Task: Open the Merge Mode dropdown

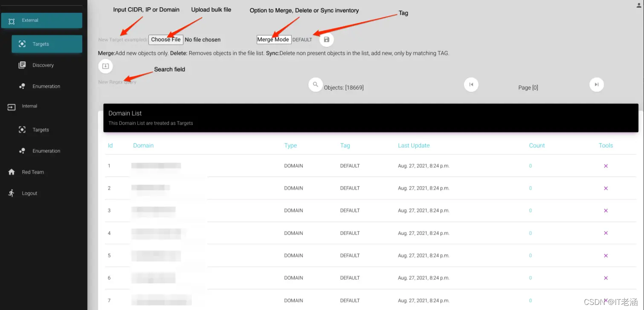Action: click(x=274, y=40)
